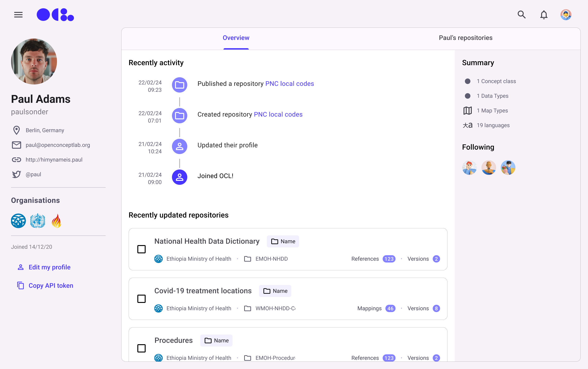Select the Procedures repository checkbox

(141, 348)
